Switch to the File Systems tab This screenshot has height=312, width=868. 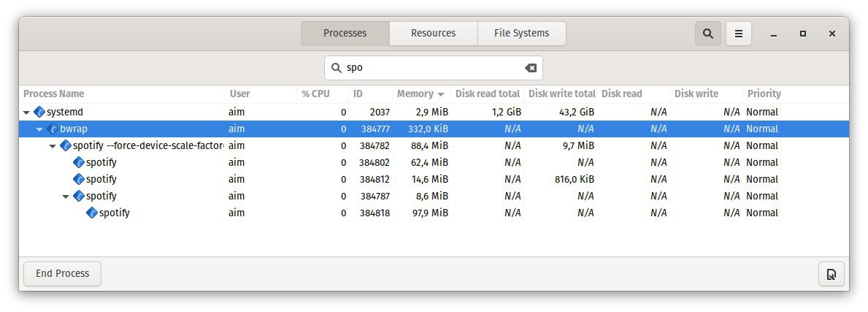click(x=521, y=34)
